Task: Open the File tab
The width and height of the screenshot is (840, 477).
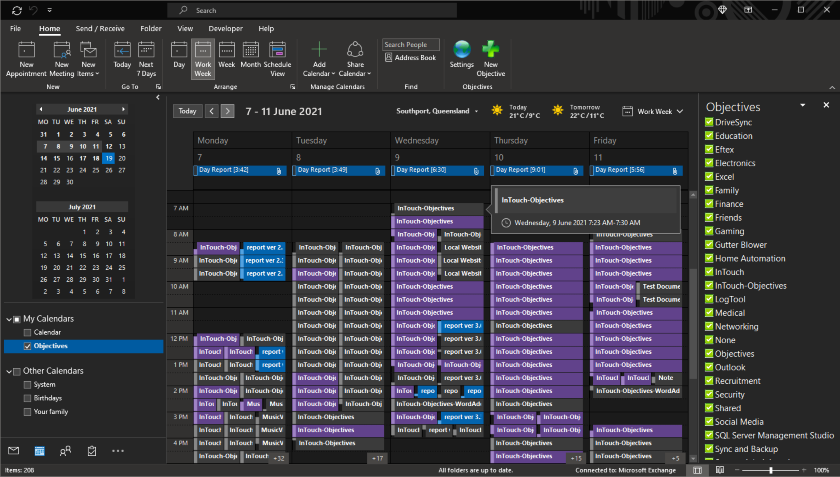Action: (x=16, y=28)
